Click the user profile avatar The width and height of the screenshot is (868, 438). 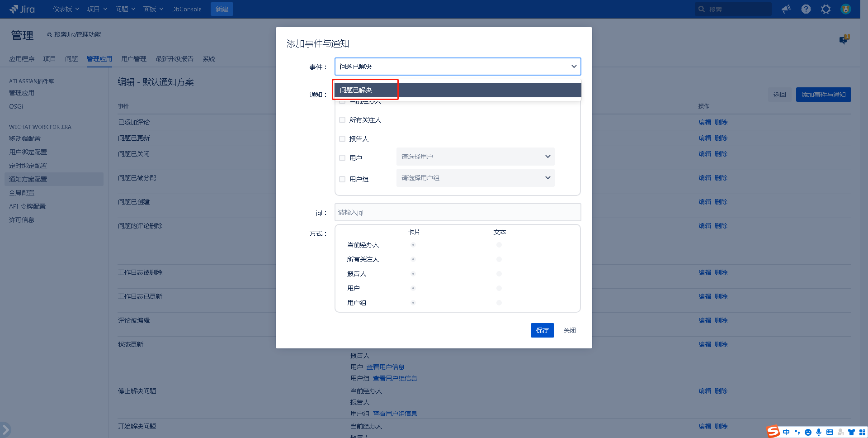(x=846, y=9)
